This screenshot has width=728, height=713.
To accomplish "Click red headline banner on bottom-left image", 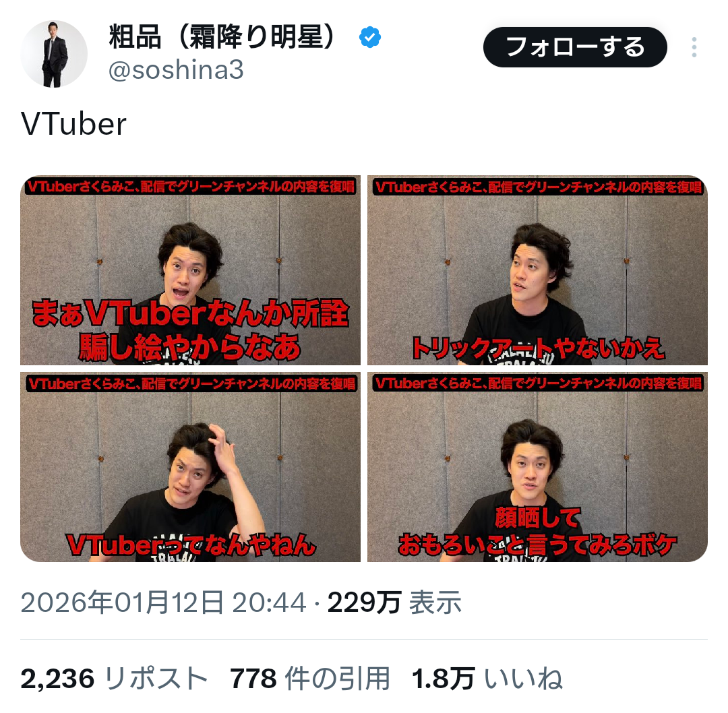I will click(191, 383).
